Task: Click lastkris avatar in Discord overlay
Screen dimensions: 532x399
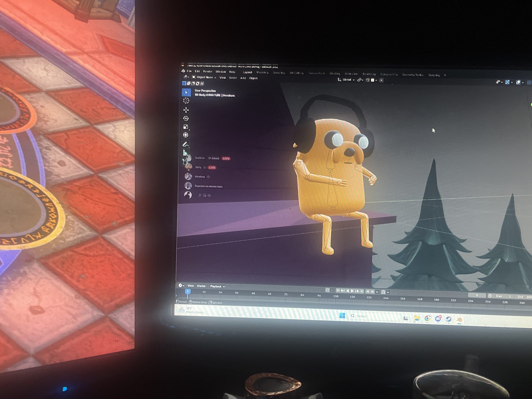Action: pyautogui.click(x=189, y=158)
